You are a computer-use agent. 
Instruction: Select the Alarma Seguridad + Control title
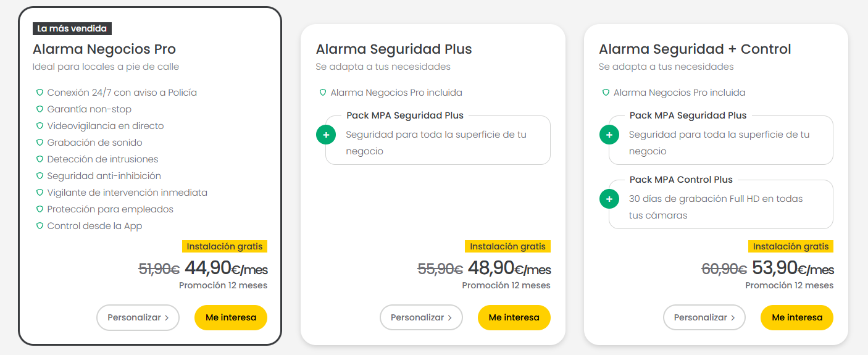tap(695, 49)
